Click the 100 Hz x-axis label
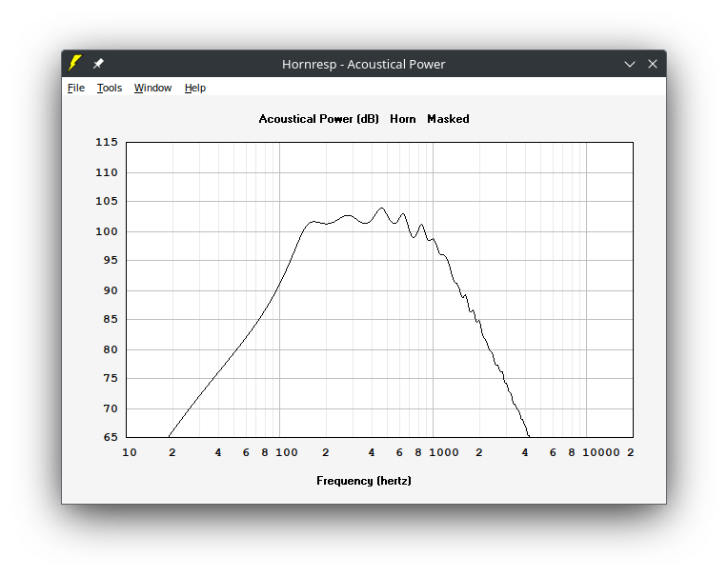This screenshot has width=728, height=577. [x=287, y=452]
